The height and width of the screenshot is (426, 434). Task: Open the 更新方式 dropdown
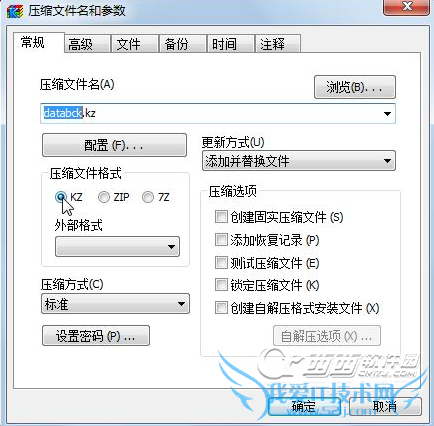[299, 161]
